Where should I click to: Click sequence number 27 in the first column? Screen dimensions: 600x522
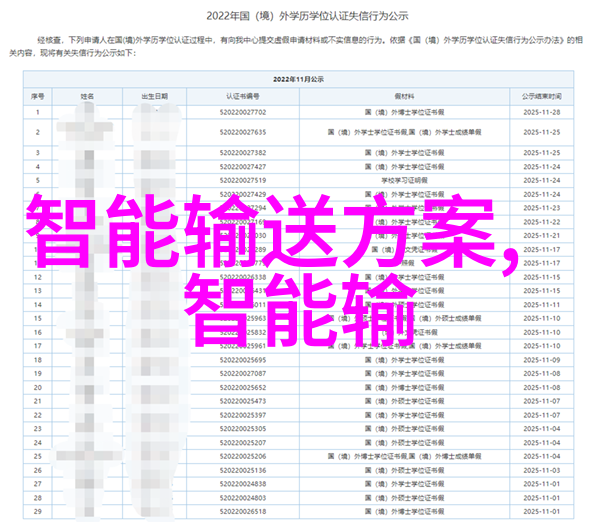[x=38, y=484]
